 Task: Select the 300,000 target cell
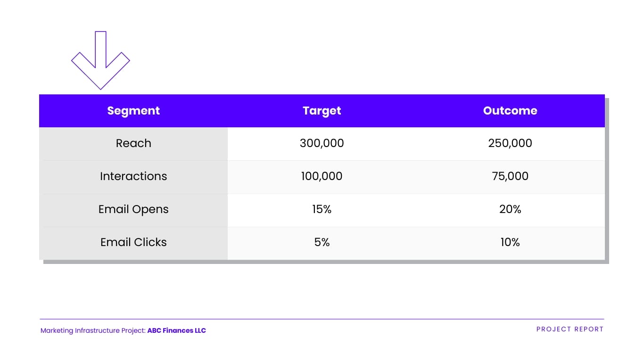click(322, 143)
